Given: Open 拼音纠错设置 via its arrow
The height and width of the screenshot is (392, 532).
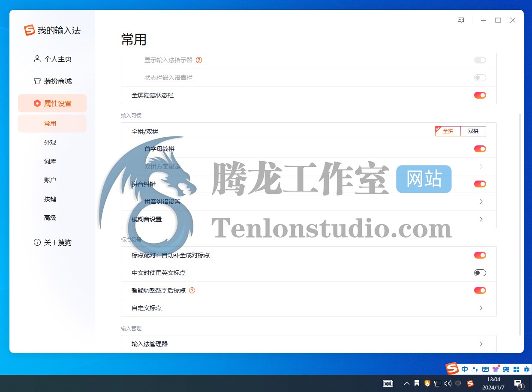Looking at the screenshot, I should [x=481, y=202].
